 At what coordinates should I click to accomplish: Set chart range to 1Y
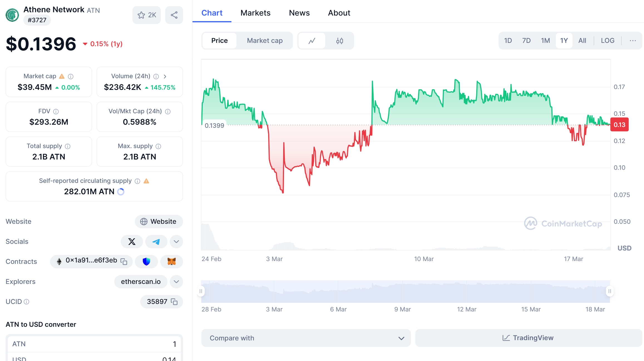point(564,41)
